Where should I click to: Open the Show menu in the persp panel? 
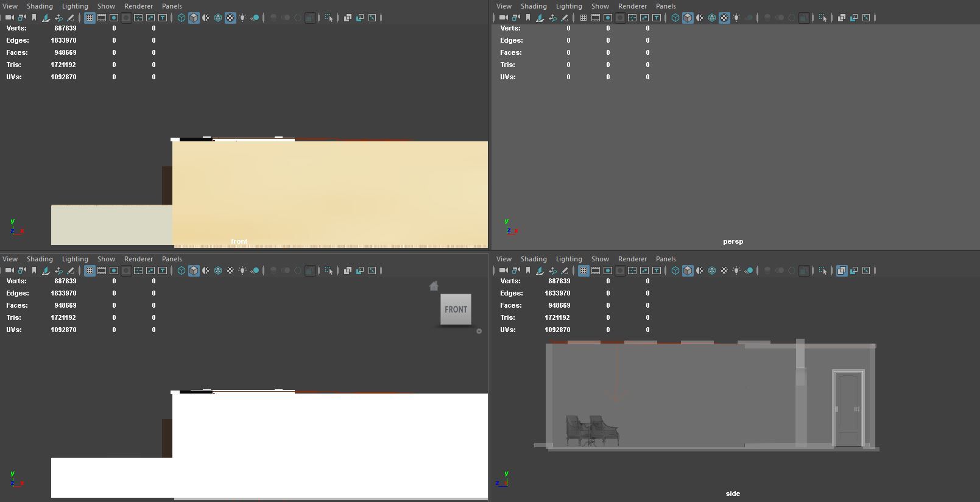[600, 6]
